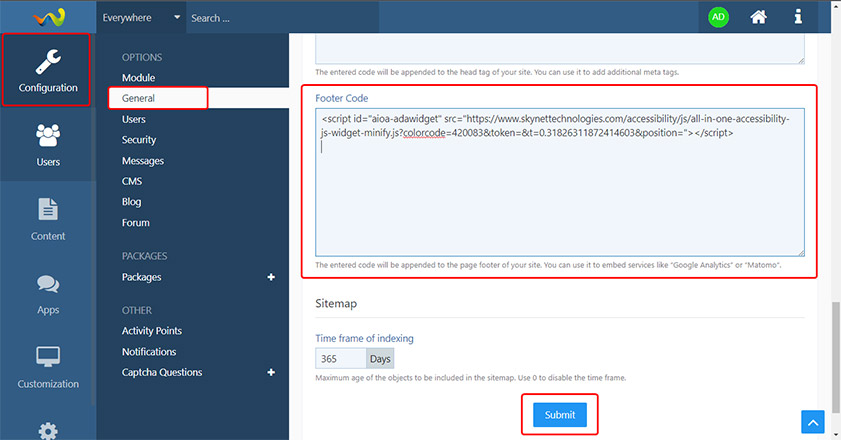Screen dimensions: 841x440
Task: Select the Module options entry
Action: pos(138,78)
